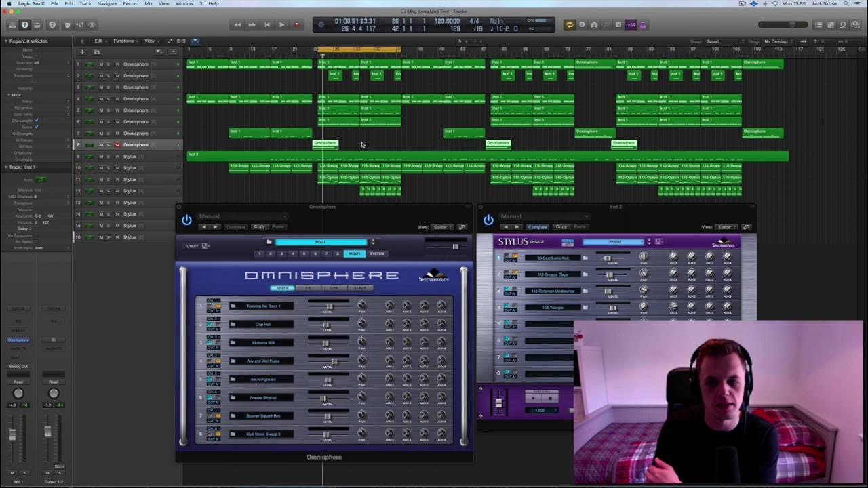The image size is (868, 488).
Task: Click Omnisphere channel strip volume fader
Action: [12, 434]
